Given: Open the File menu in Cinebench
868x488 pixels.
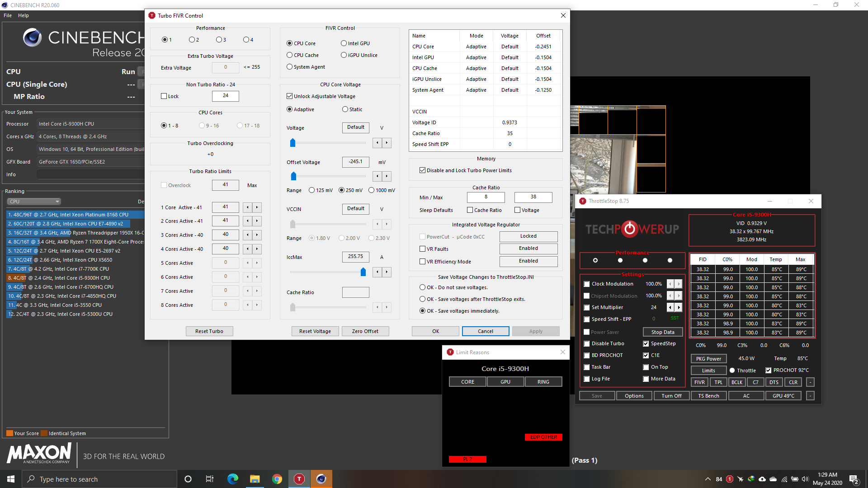Looking at the screenshot, I should (x=8, y=15).
